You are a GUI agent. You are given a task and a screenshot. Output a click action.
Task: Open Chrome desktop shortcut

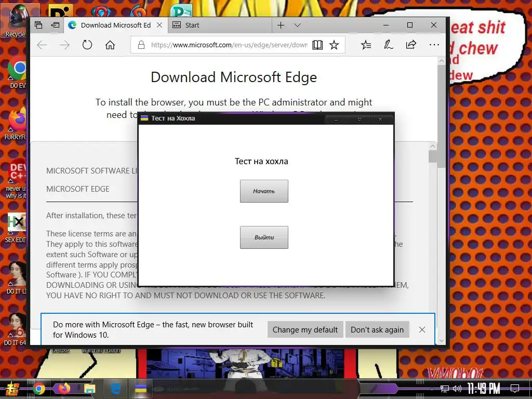coord(16,72)
